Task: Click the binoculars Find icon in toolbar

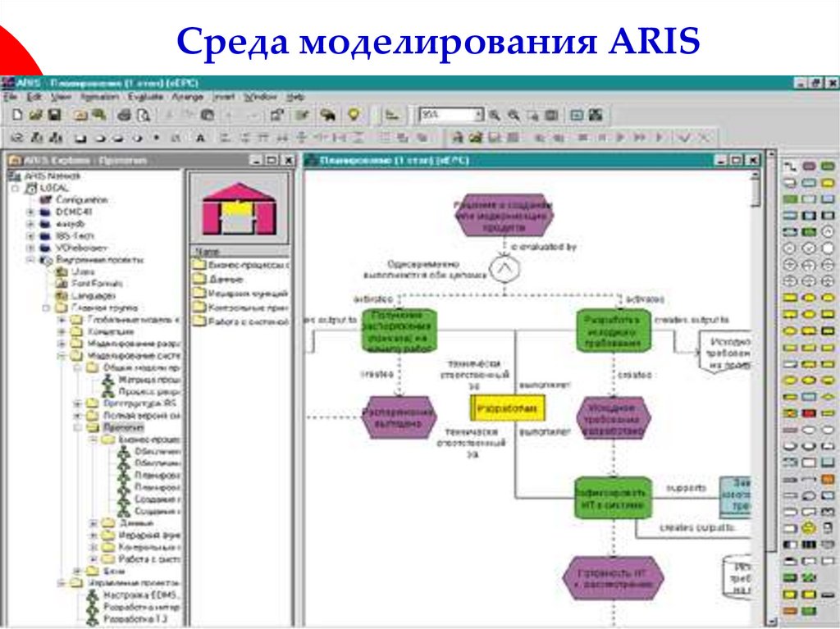Action: coord(328,115)
